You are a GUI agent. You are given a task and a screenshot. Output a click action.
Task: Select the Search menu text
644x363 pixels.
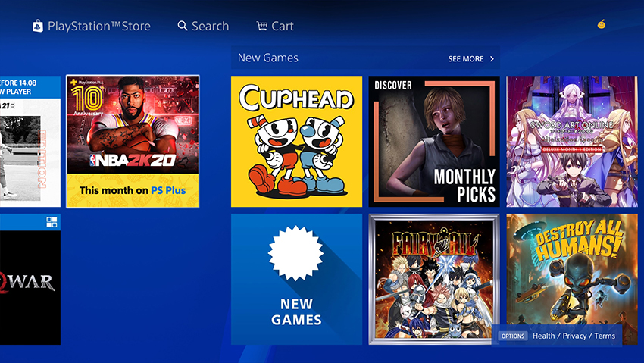click(211, 27)
